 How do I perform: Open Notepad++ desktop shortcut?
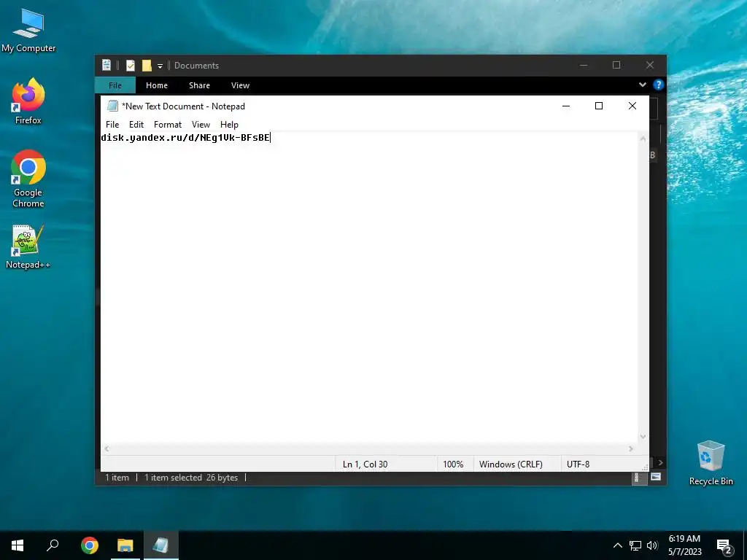coord(28,246)
